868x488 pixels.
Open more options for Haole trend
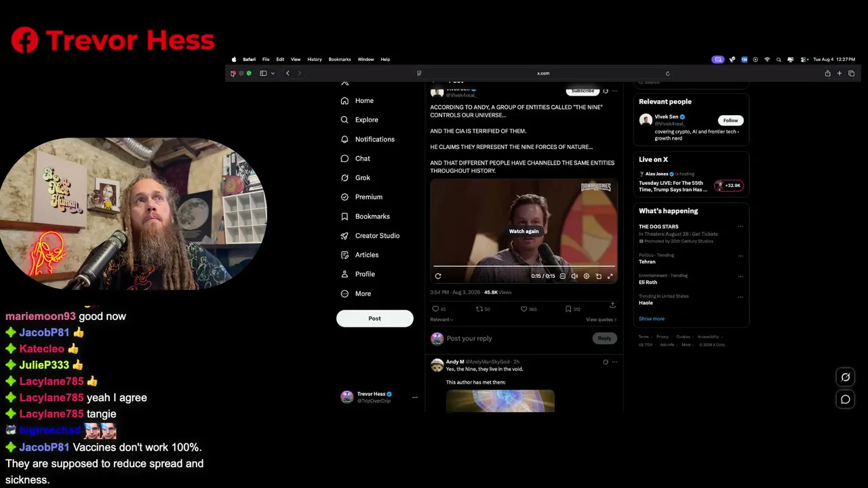click(x=741, y=296)
